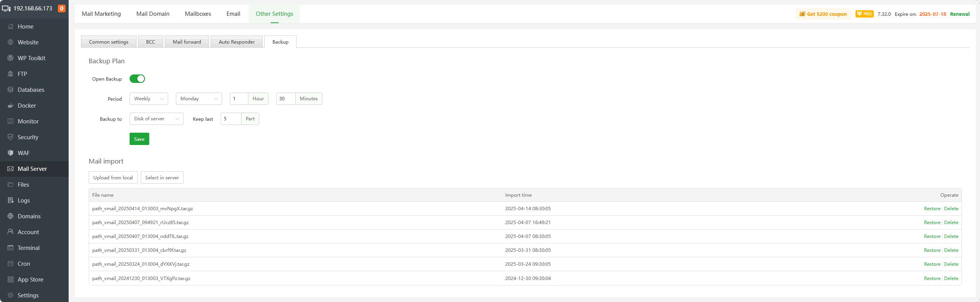Click the Monitor chart icon

click(x=10, y=121)
